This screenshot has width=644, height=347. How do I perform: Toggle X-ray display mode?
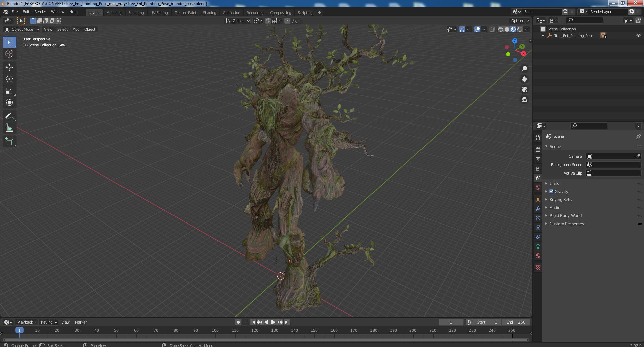[x=492, y=29]
